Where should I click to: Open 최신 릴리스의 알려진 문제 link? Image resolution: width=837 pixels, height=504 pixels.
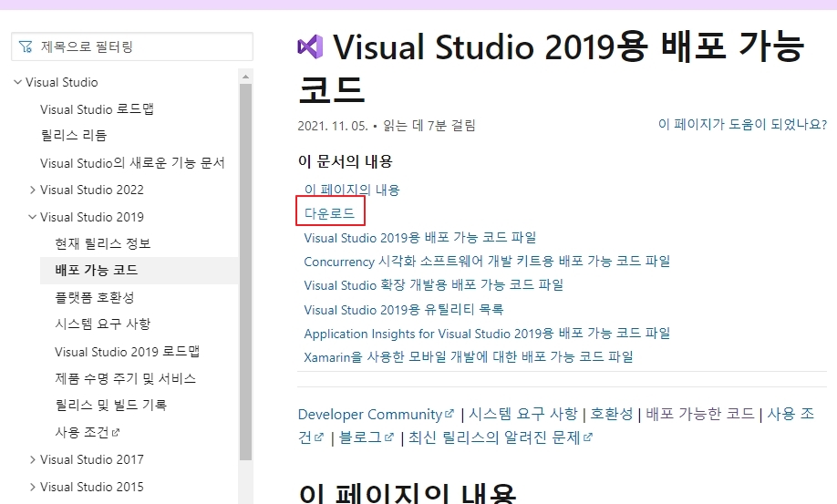click(501, 437)
